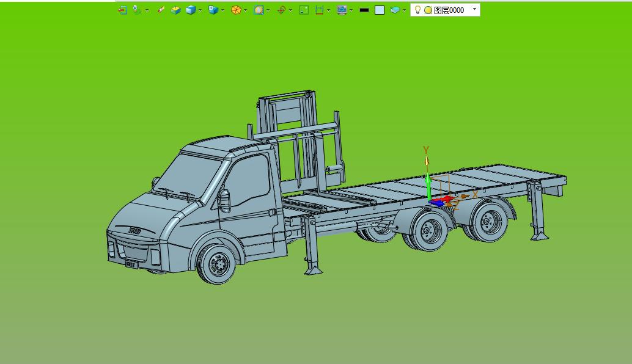Open dropdown arrow beside the monitor icon
The height and width of the screenshot is (364, 632).
(351, 10)
